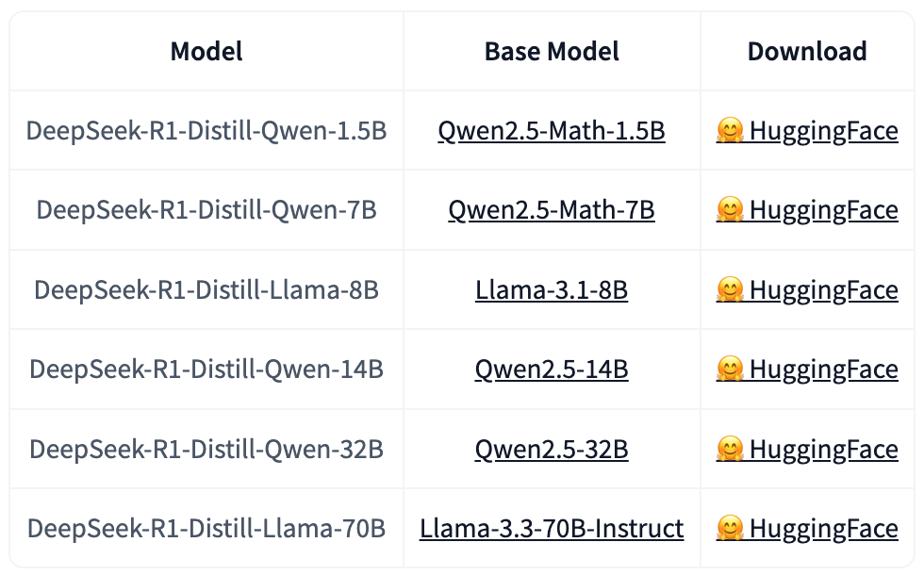This screenshot has width=924, height=575.
Task: Open the Qwen2.5-Math-1.5B base model link
Action: coord(552,130)
